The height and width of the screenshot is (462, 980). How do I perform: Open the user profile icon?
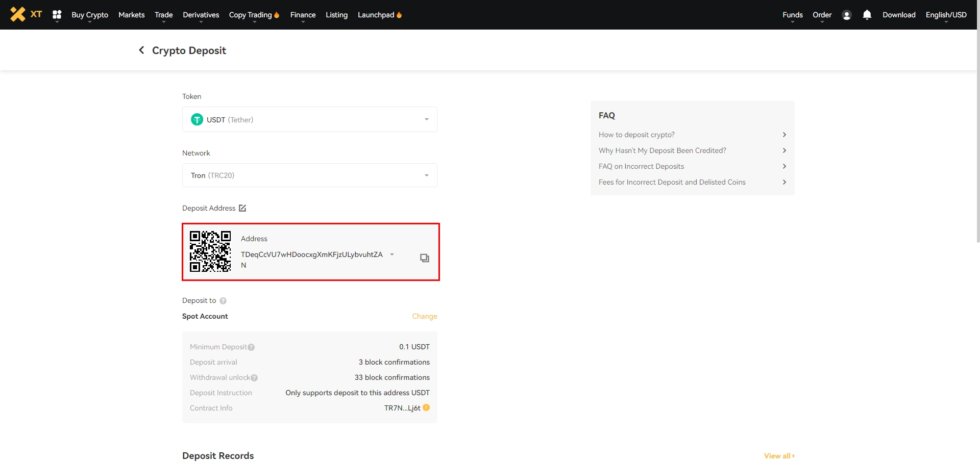click(x=846, y=15)
